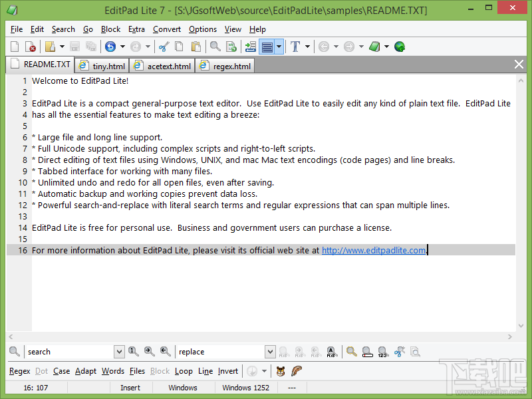Click the RegexMagic feather icon
Image resolution: width=532 pixels, height=399 pixels.
(x=296, y=371)
